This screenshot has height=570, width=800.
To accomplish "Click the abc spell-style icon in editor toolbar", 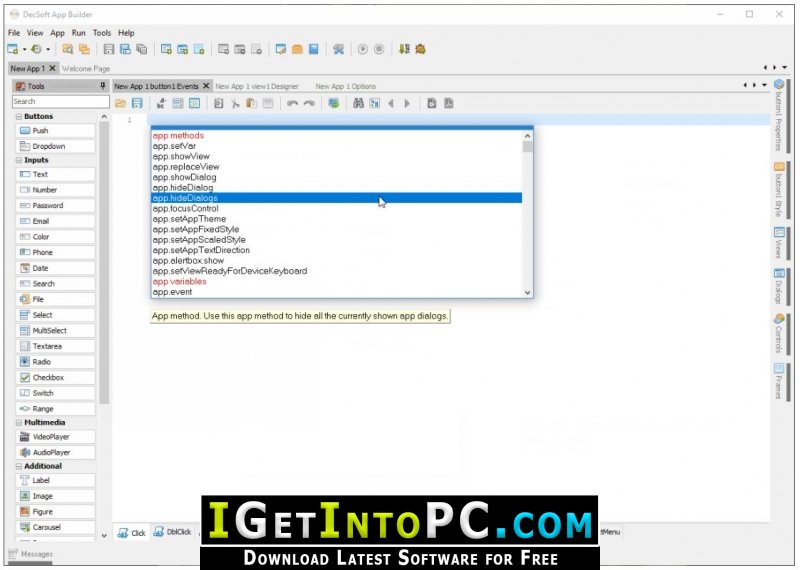I will pos(161,104).
